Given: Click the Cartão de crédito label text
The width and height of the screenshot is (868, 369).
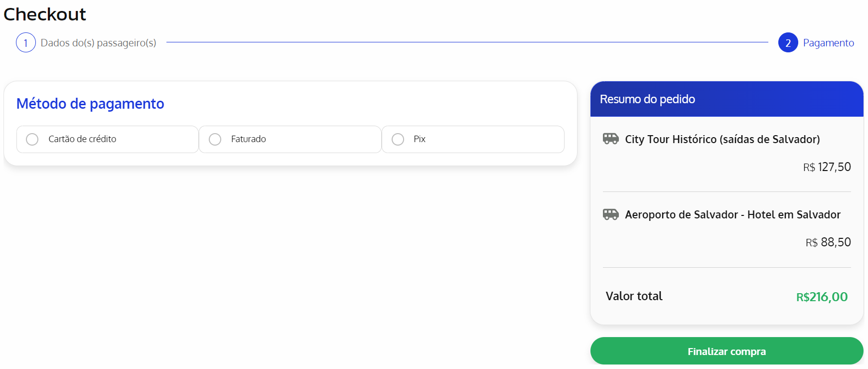Looking at the screenshot, I should pyautogui.click(x=82, y=139).
